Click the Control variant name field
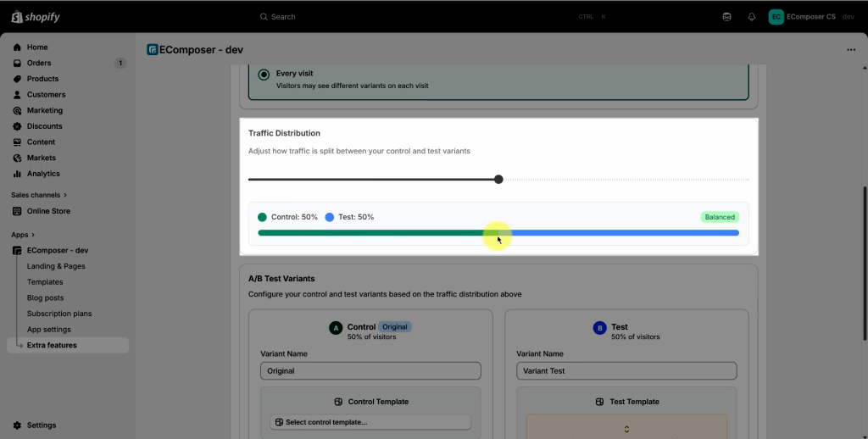Viewport: 868px width, 439px height. (370, 371)
